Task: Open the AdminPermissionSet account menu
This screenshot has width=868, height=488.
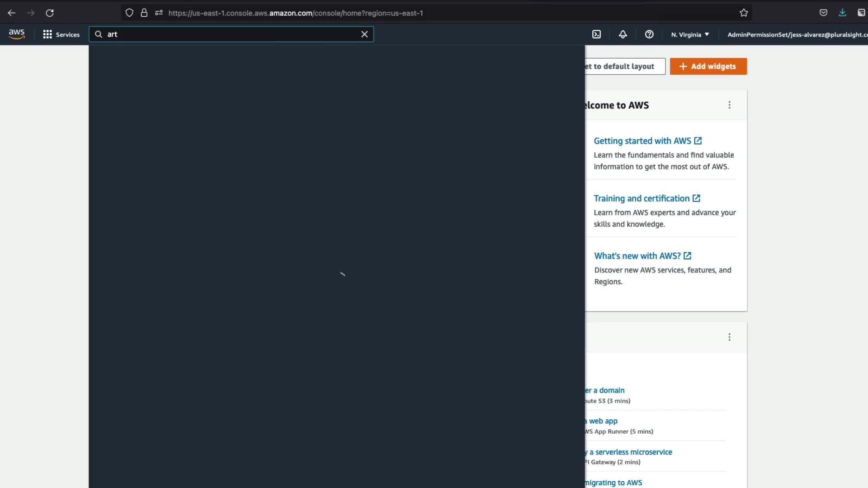Action: click(797, 34)
